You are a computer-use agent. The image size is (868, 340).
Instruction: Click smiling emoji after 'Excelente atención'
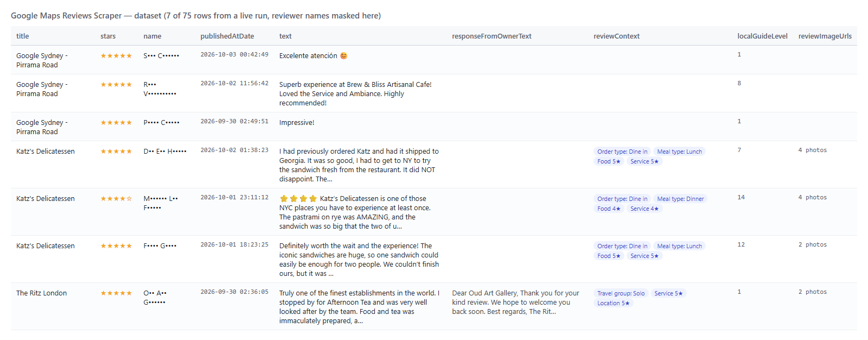(x=343, y=55)
